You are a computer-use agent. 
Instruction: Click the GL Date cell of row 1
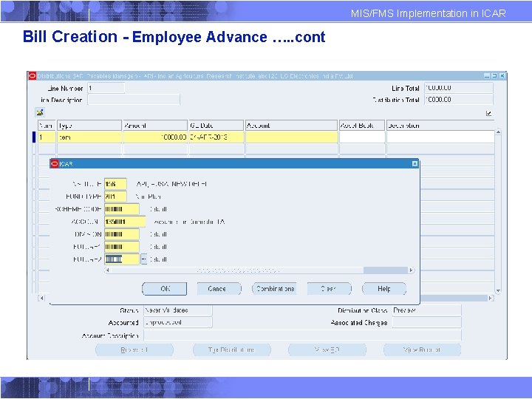click(x=216, y=137)
